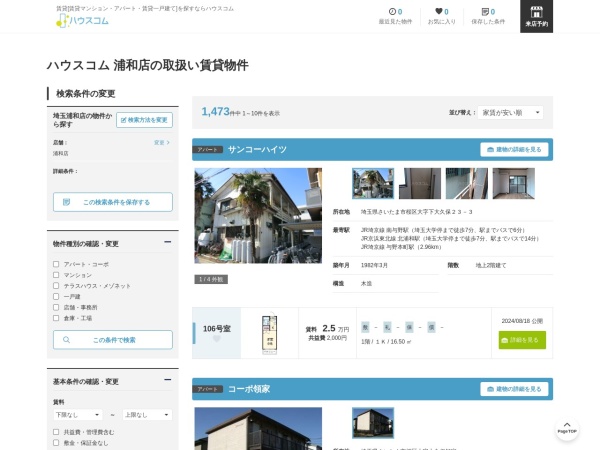600x450 pixels.
Task: Open コーポ領家 main exterior photo
Action: 258,429
